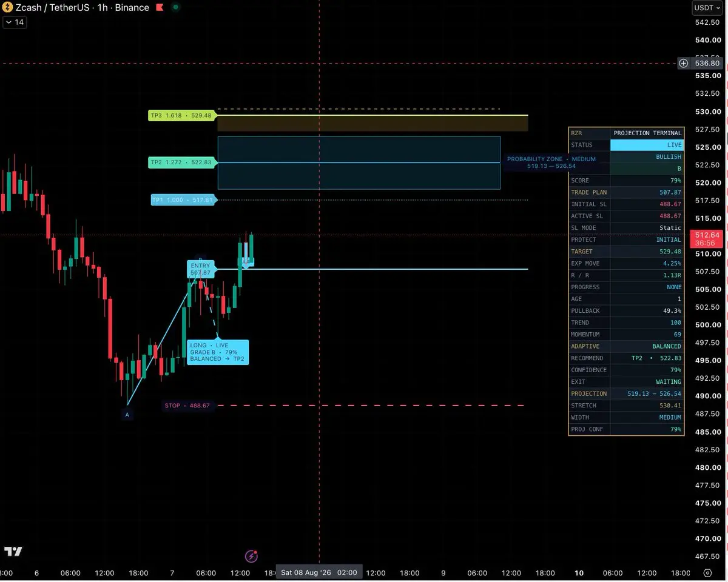
Task: Select the TP2 1.272 · 522.83 label
Action: 182,162
